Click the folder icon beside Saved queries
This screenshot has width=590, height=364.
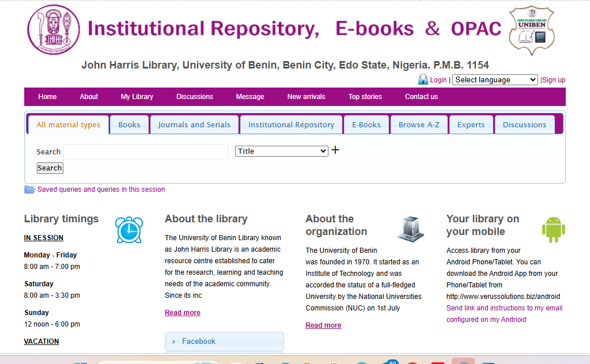[30, 189]
